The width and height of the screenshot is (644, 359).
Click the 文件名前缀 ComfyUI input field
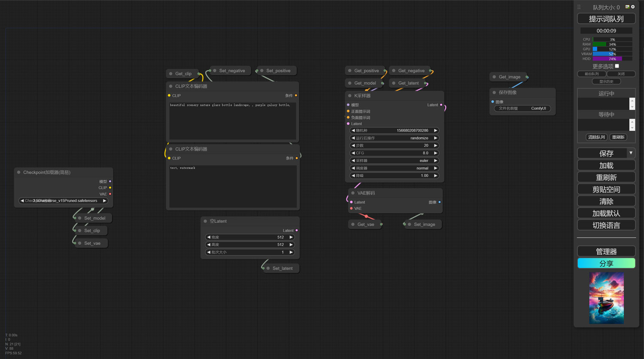coord(522,109)
